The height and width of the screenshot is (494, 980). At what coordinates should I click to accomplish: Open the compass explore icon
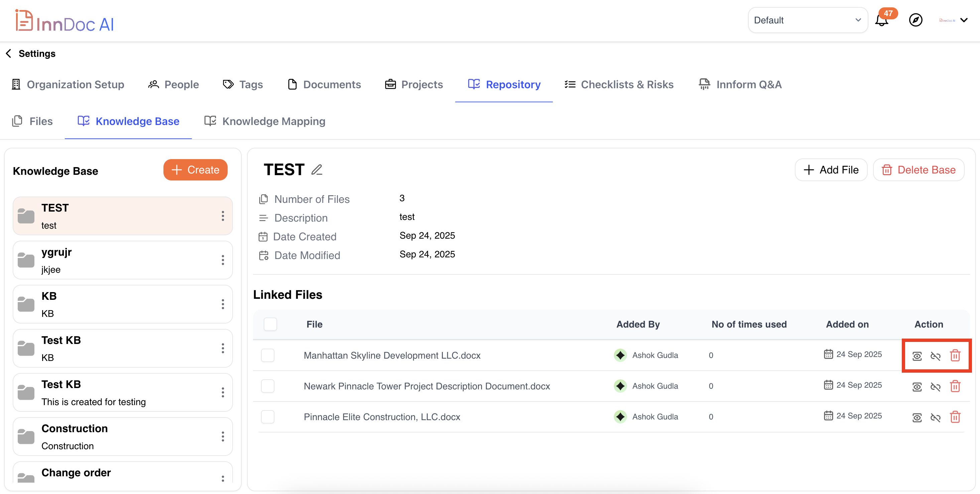915,20
